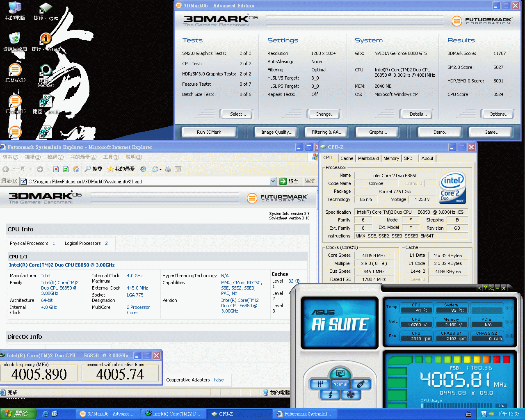Switch to the Cache tab in CPU-Z
The image size is (525, 420).
coord(347,158)
